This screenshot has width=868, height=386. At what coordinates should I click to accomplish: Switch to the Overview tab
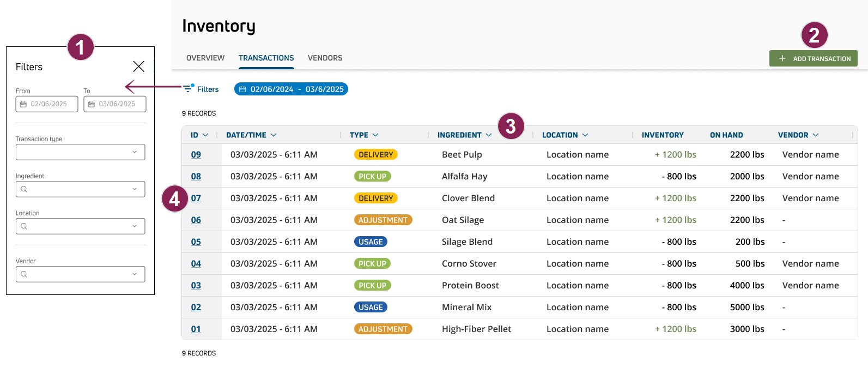click(205, 58)
